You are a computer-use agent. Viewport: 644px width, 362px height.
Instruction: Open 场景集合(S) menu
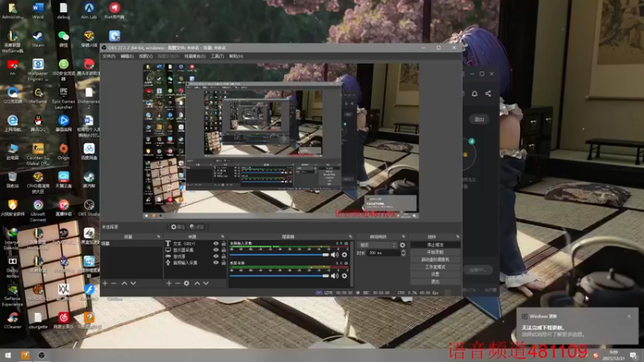point(195,56)
